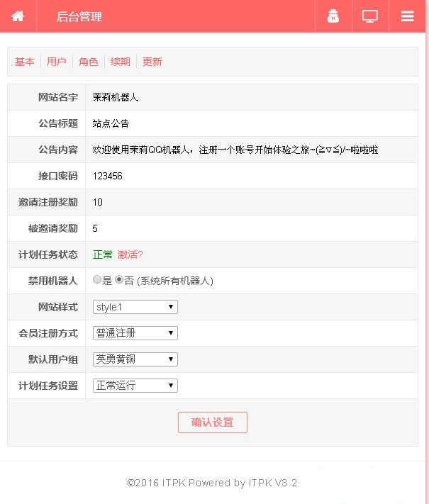The width and height of the screenshot is (429, 504).
Task: Switch to the 基本 tab
Action: point(24,62)
